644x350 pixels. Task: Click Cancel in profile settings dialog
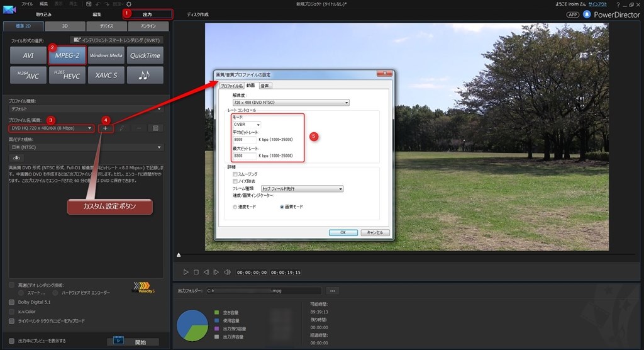click(375, 233)
